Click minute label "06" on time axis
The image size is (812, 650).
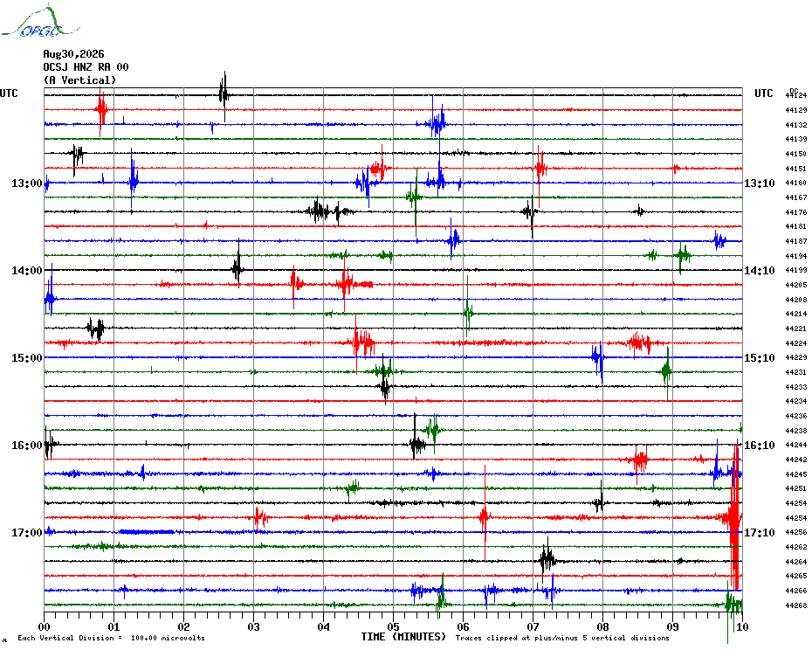click(x=464, y=627)
